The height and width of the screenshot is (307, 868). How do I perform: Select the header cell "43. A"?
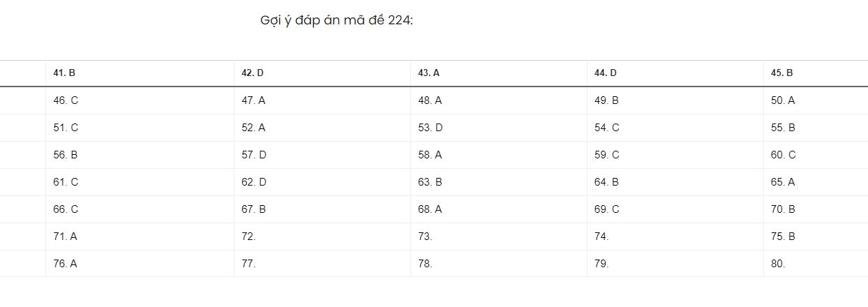click(429, 73)
